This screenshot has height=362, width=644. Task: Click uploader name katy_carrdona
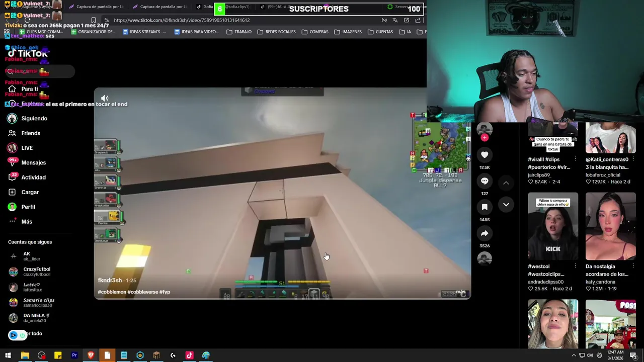point(601,282)
